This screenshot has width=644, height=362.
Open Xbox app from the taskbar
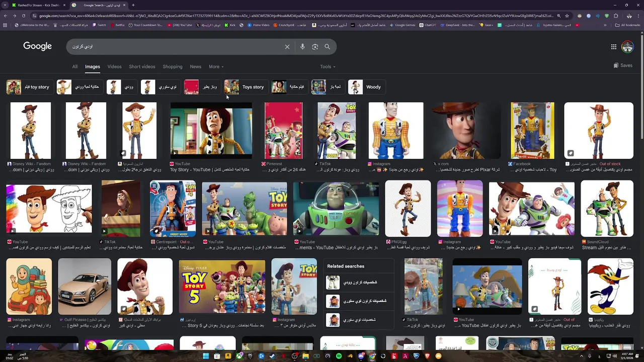(x=239, y=356)
